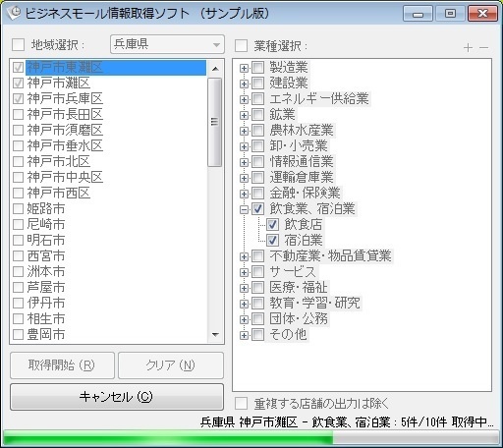Expand the エネルギー供給業 node
The image size is (503, 448).
point(244,99)
